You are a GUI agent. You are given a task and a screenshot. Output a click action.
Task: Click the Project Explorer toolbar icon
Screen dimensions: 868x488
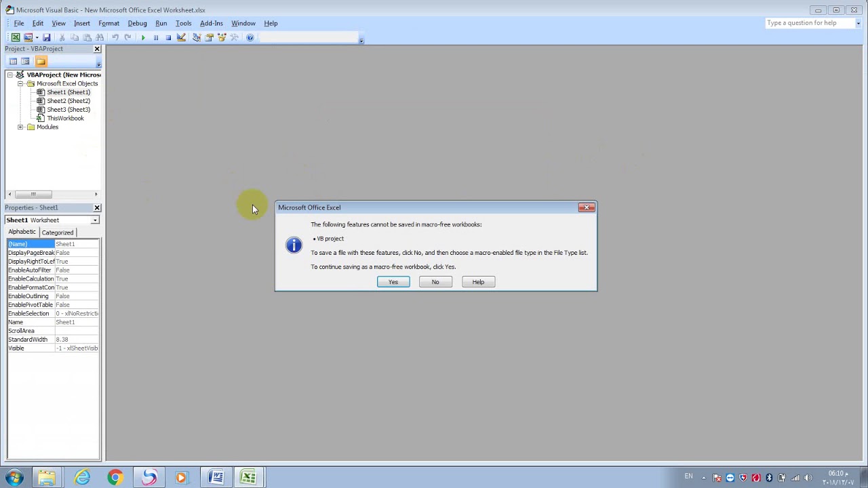click(x=197, y=37)
